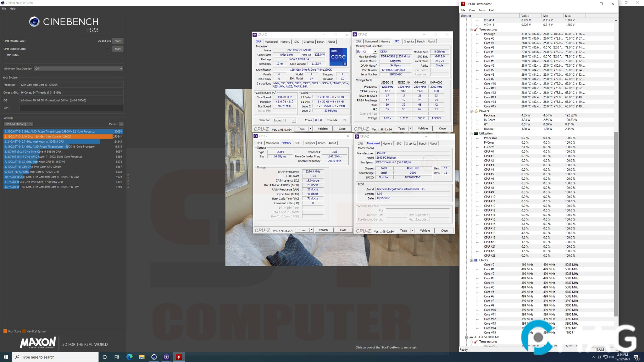Click the Cortana circle icon

pyautogui.click(x=105, y=357)
